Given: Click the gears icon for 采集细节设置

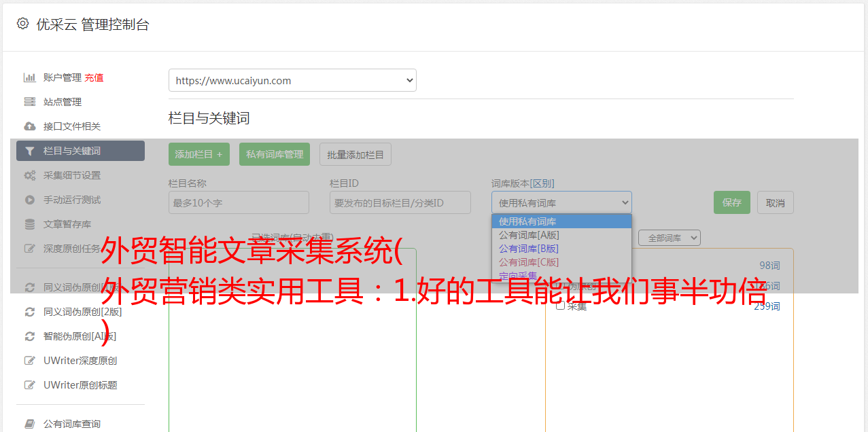Looking at the screenshot, I should (29, 175).
